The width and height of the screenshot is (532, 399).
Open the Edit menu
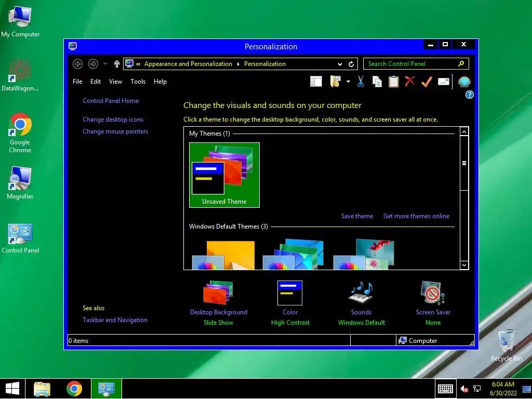click(96, 82)
